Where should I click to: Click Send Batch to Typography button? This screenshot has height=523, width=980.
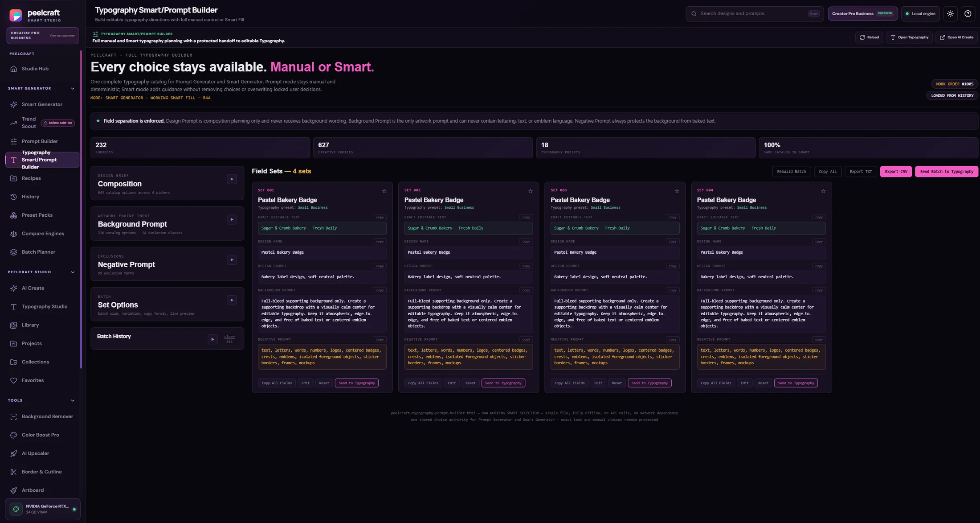pyautogui.click(x=947, y=172)
